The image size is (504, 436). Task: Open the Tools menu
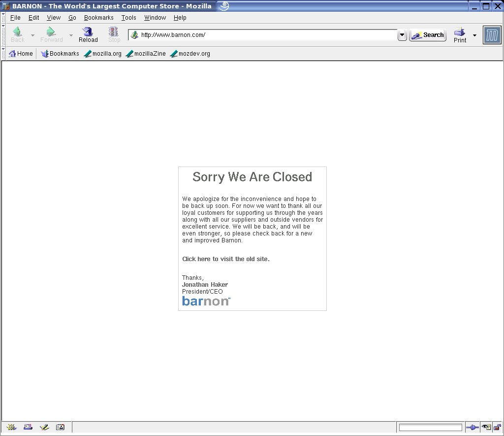click(128, 18)
